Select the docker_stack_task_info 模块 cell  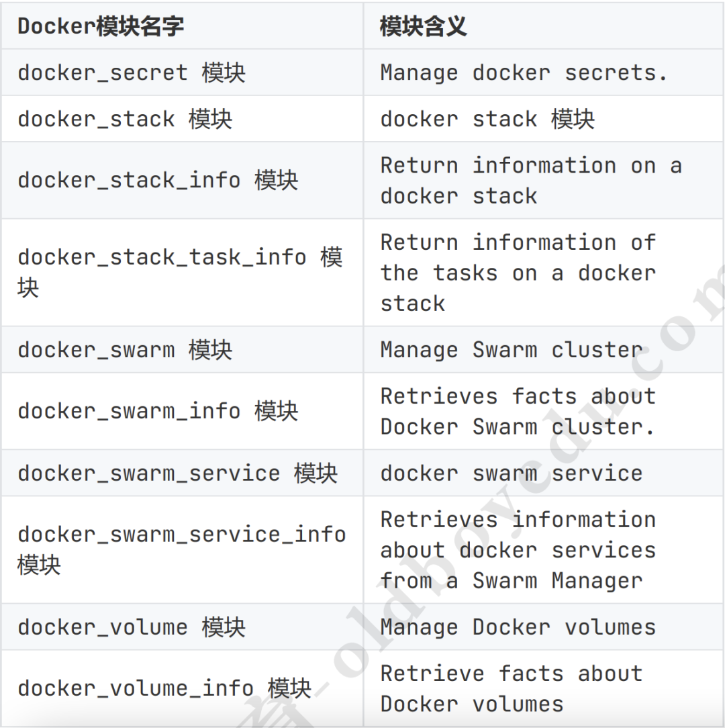click(x=180, y=271)
